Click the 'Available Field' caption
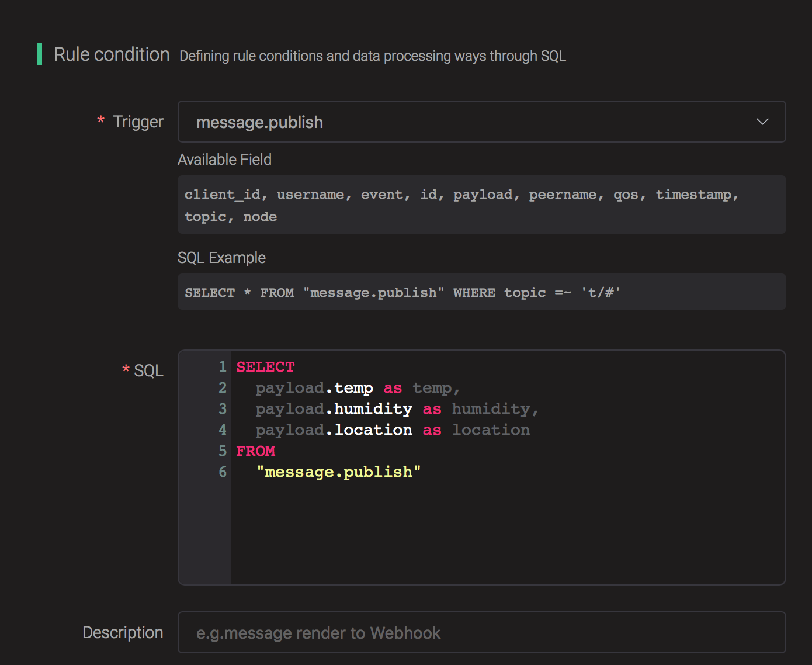 click(224, 160)
